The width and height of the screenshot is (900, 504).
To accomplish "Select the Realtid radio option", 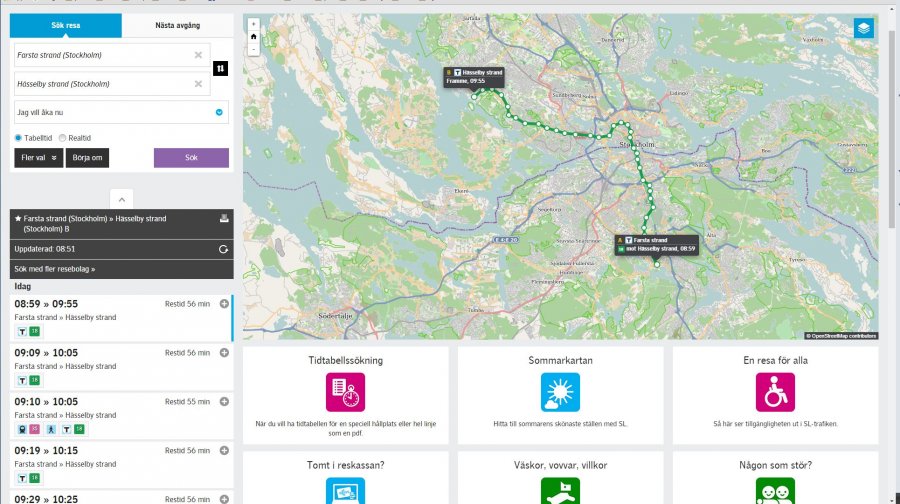I will (x=63, y=138).
